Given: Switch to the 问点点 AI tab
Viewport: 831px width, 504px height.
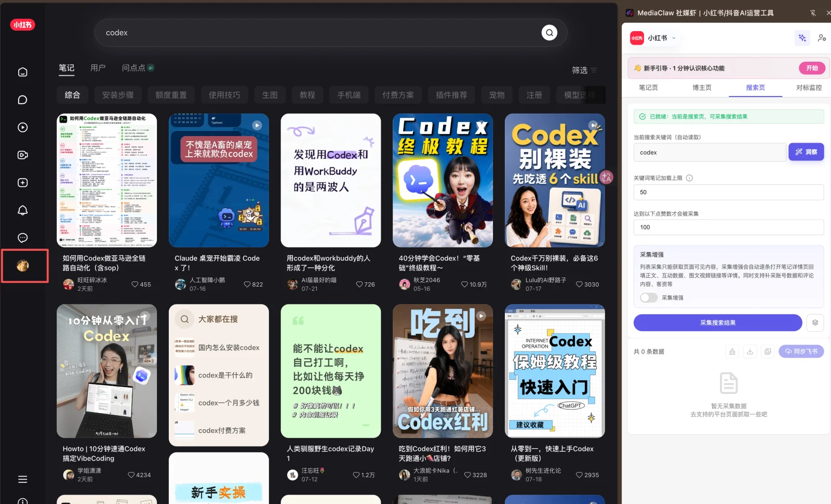Looking at the screenshot, I should [138, 68].
